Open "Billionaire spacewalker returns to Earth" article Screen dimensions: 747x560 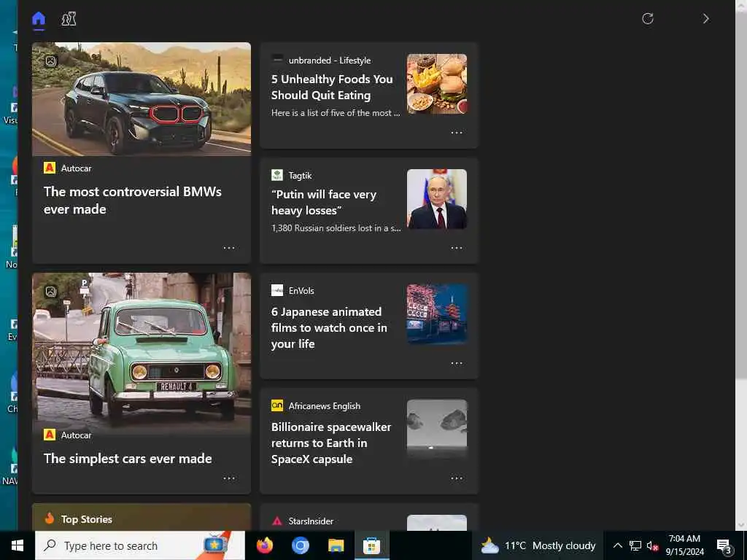coord(331,443)
